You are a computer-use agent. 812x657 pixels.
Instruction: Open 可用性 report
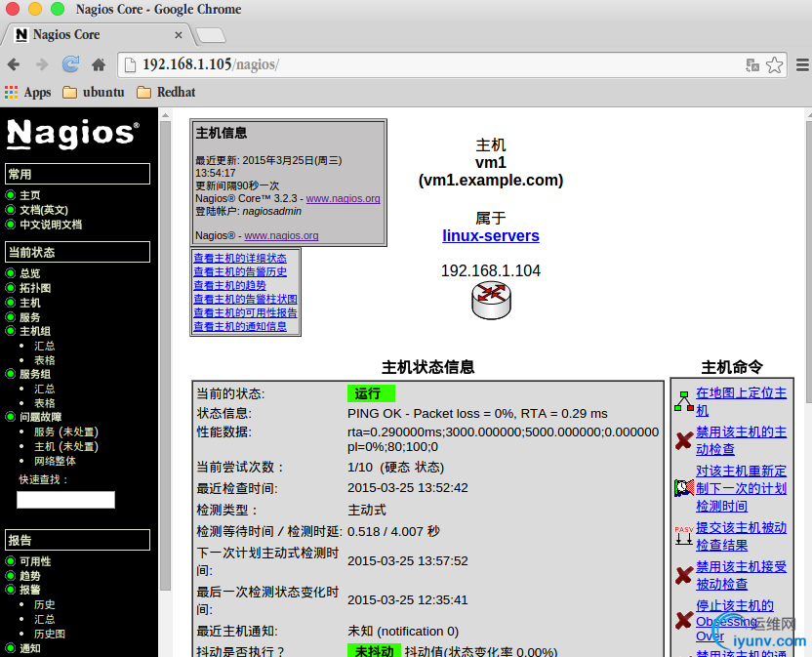[x=35, y=561]
